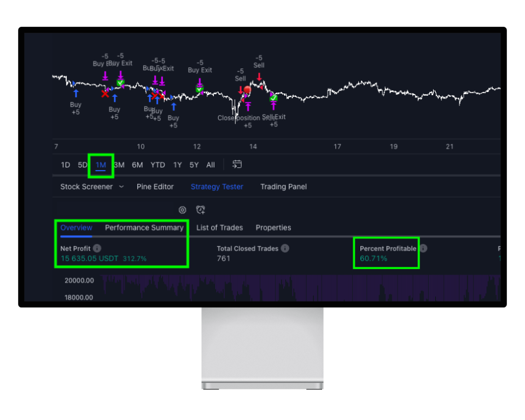
Task: Select the green Buy Exit checkmark marker
Action: tap(121, 82)
